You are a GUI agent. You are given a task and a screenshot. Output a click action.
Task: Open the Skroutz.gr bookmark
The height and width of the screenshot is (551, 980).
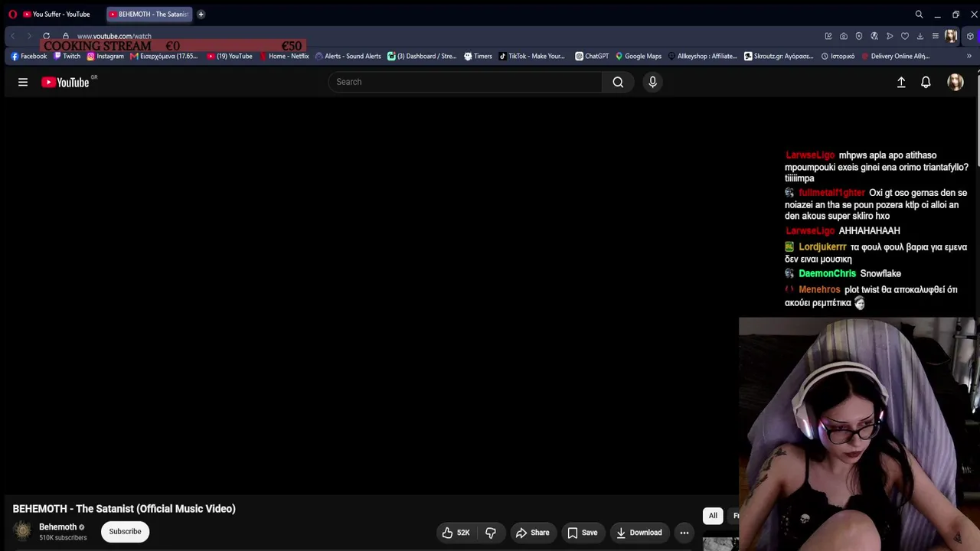[779, 56]
